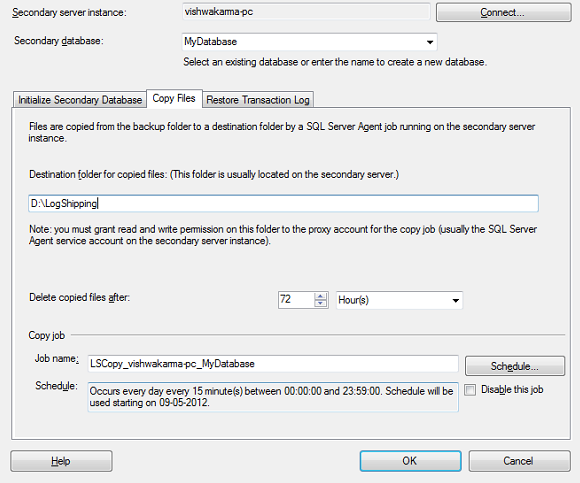The image size is (580, 483).
Task: Click the Connect... button
Action: point(503,13)
